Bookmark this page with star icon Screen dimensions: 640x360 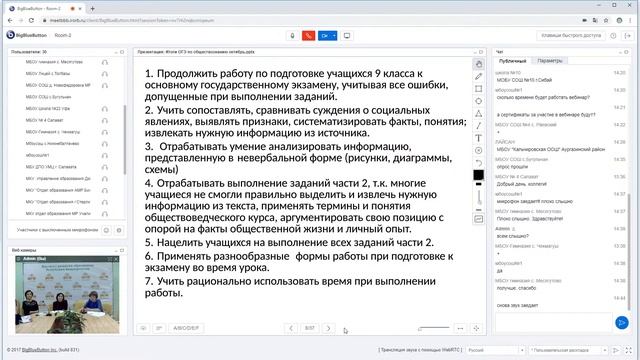606,20
